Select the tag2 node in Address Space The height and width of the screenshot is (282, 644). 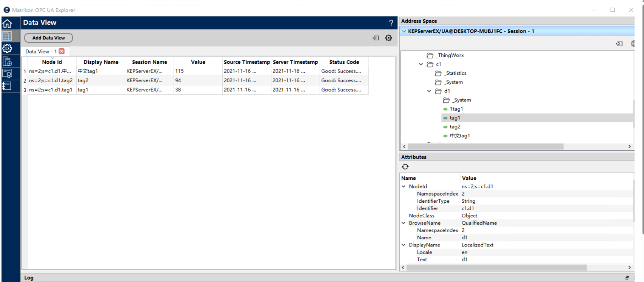click(x=452, y=127)
